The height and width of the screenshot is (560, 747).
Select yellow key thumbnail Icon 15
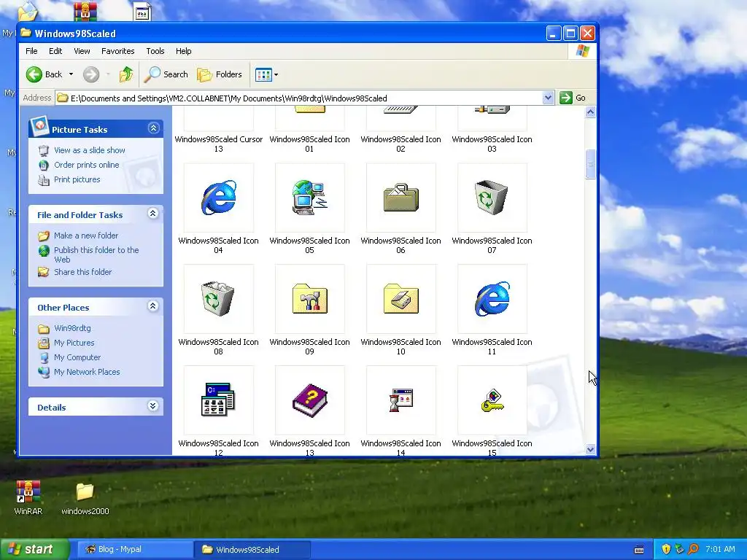click(x=492, y=400)
